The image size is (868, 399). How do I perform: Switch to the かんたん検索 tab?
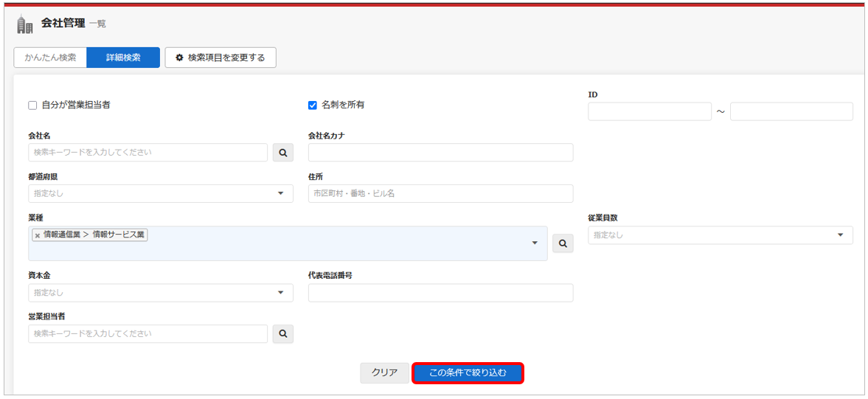[50, 58]
